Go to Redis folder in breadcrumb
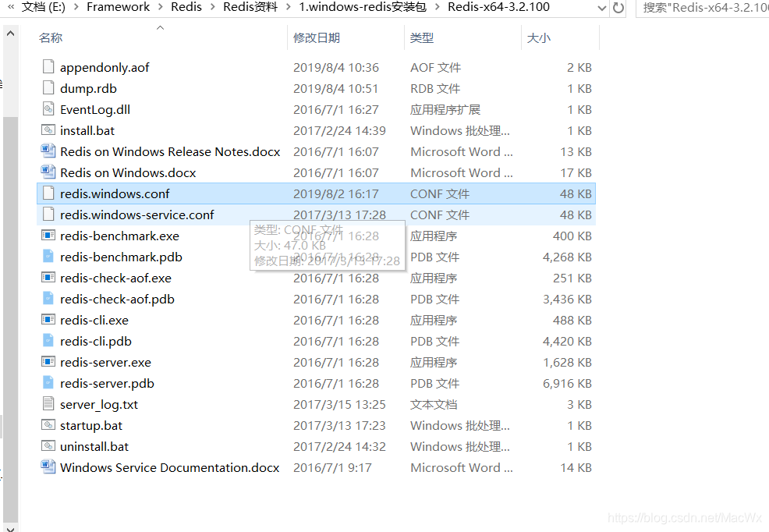This screenshot has height=532, width=769. pyautogui.click(x=186, y=7)
